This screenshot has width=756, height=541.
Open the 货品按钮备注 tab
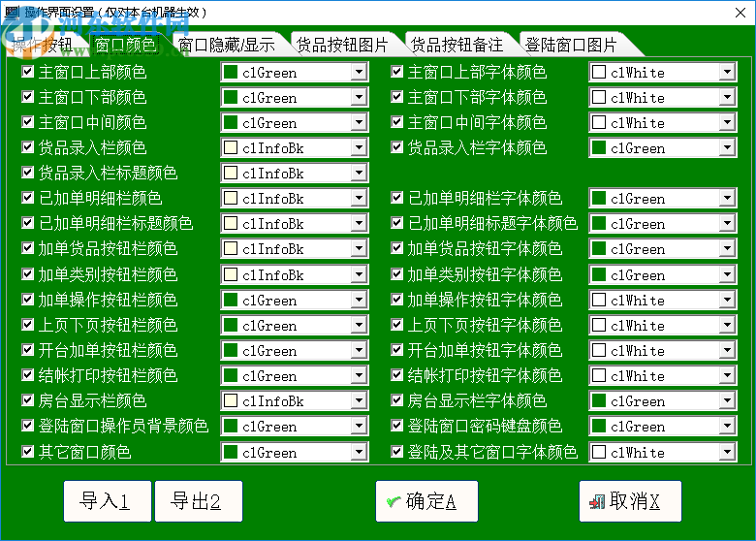[457, 45]
